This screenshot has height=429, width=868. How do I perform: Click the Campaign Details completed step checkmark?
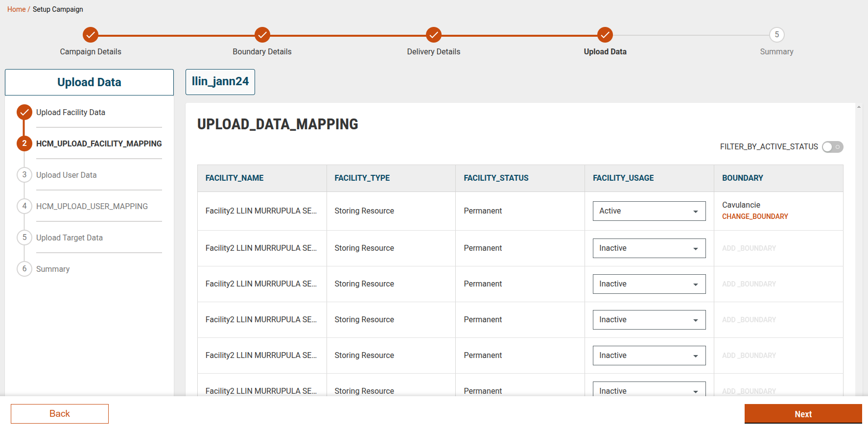(x=91, y=35)
